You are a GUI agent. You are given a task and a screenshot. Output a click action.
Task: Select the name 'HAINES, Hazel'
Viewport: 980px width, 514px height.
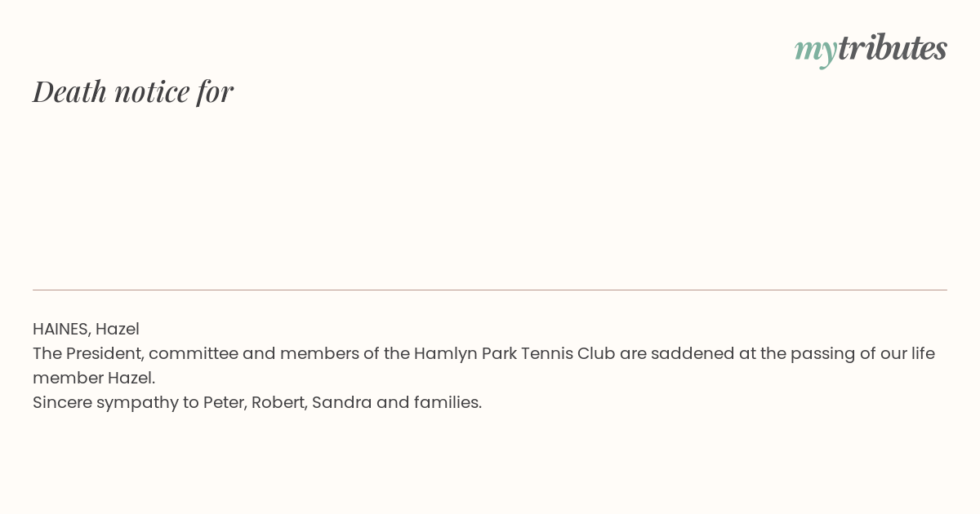point(86,329)
